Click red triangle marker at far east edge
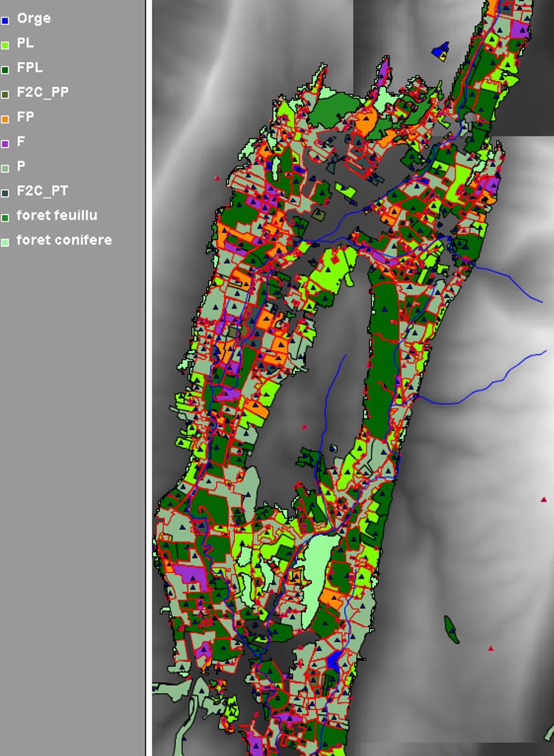 pos(544,500)
